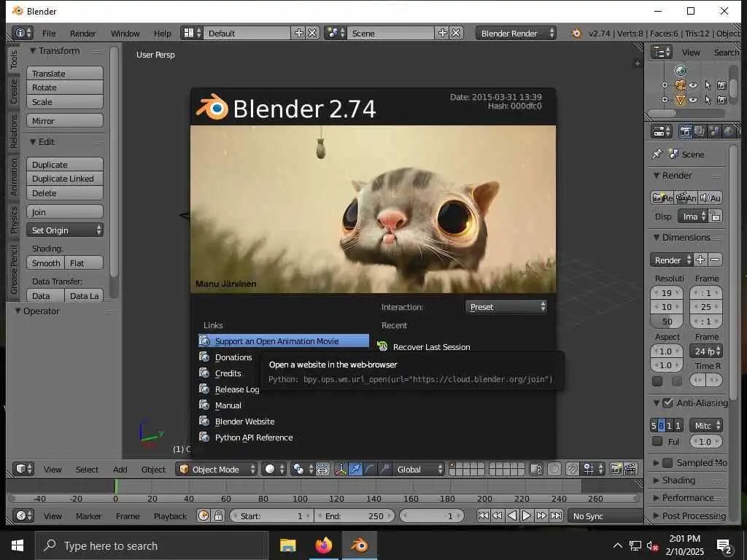
Task: Click the Info editor type icon
Action: coord(22,33)
